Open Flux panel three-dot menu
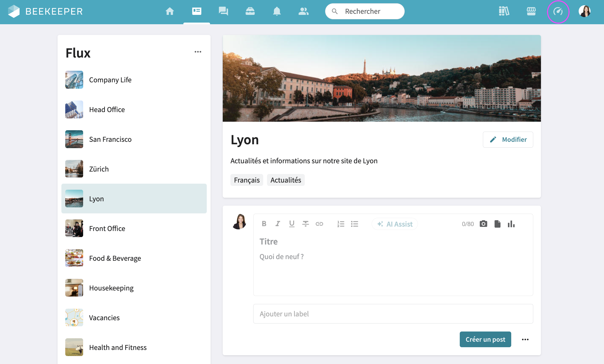Image resolution: width=604 pixels, height=364 pixels. click(x=198, y=52)
